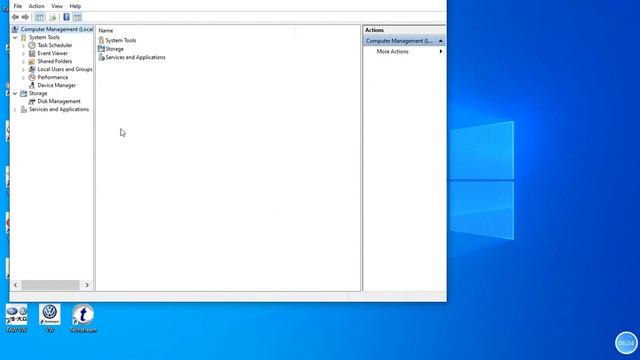This screenshot has height=360, width=640.
Task: Open the Help menu
Action: coord(75,6)
